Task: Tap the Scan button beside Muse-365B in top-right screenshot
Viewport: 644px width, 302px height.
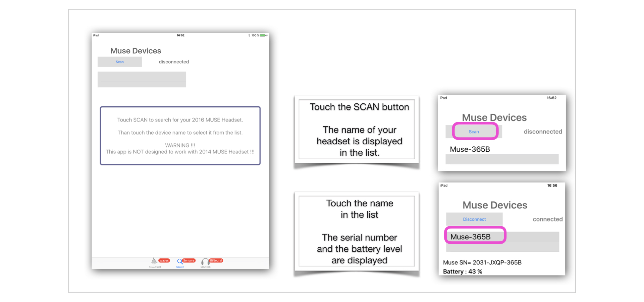Action: [x=474, y=132]
